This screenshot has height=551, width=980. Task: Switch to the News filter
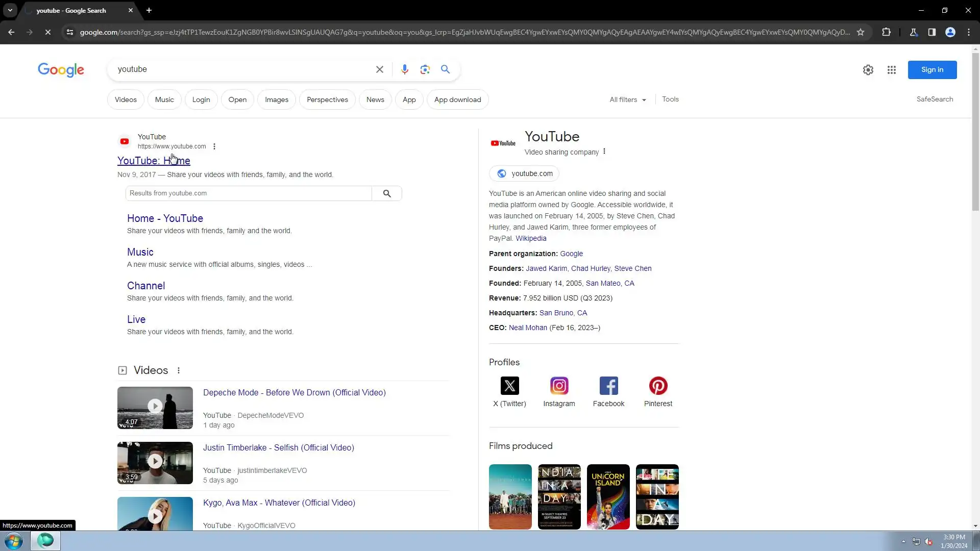click(x=375, y=100)
